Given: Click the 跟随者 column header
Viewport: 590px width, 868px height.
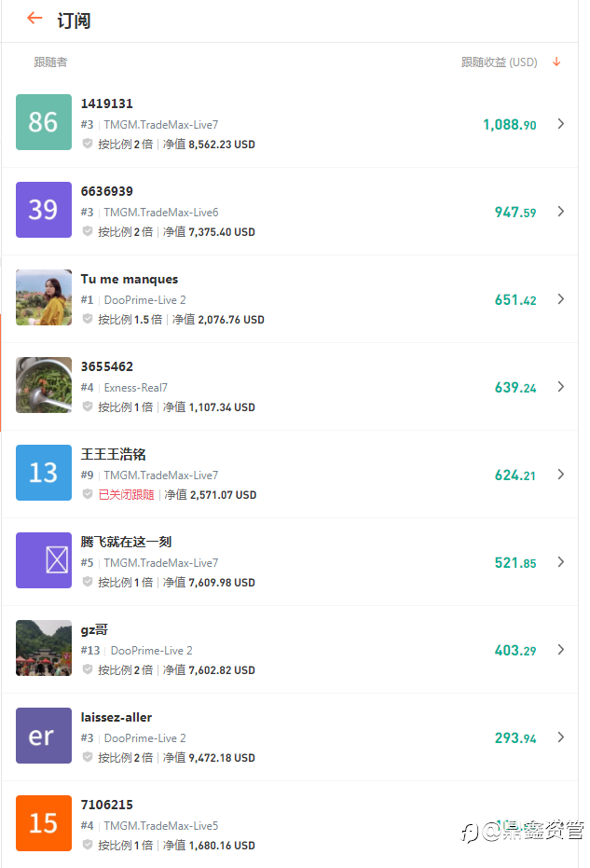Looking at the screenshot, I should pos(50,62).
